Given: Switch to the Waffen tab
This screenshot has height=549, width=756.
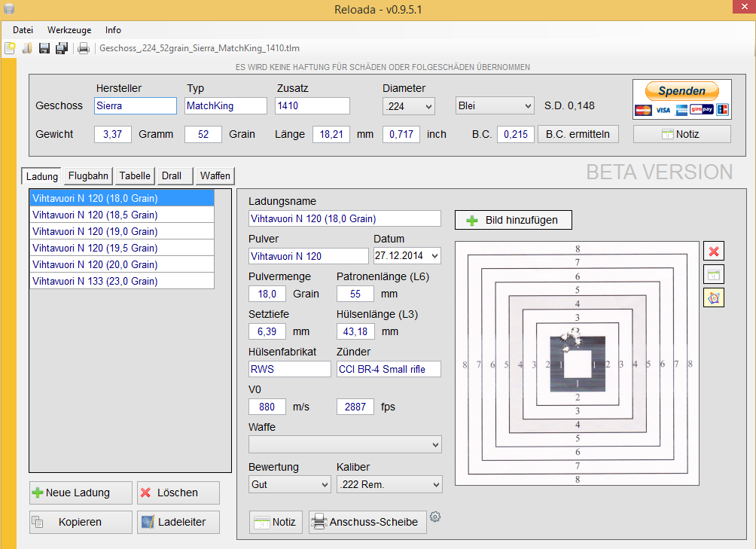Looking at the screenshot, I should [215, 176].
